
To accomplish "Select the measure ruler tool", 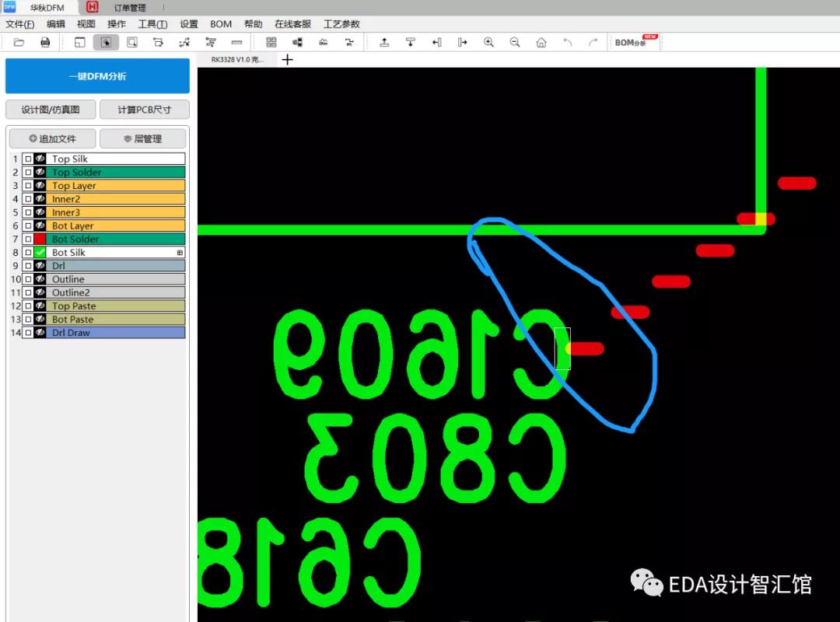I will click(236, 42).
